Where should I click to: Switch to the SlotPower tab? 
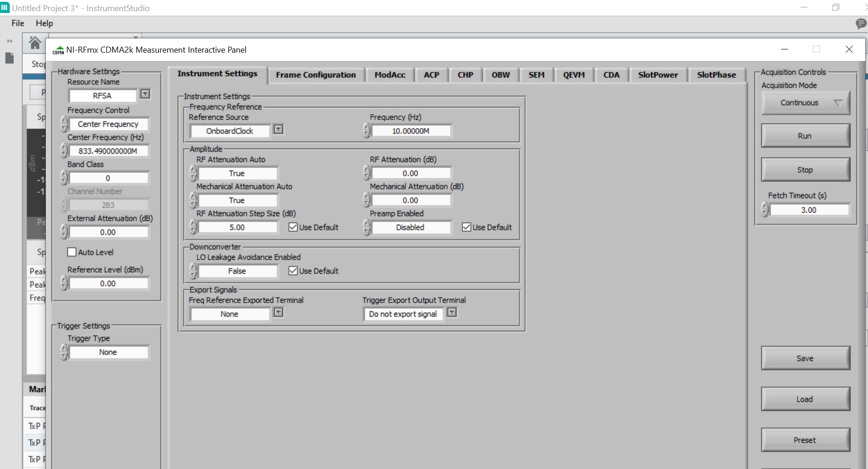(658, 75)
